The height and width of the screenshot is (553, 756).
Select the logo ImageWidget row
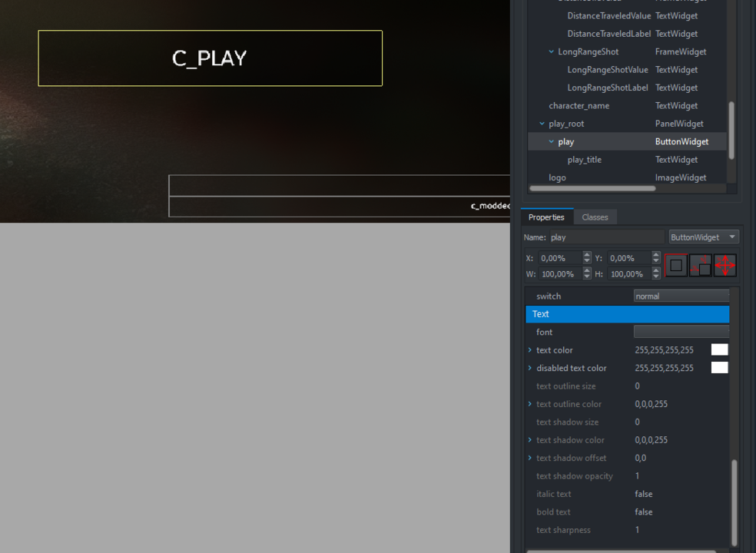pyautogui.click(x=627, y=177)
